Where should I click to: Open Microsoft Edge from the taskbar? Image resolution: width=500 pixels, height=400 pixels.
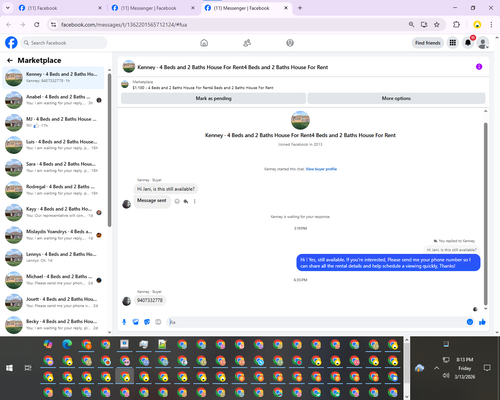67,344
